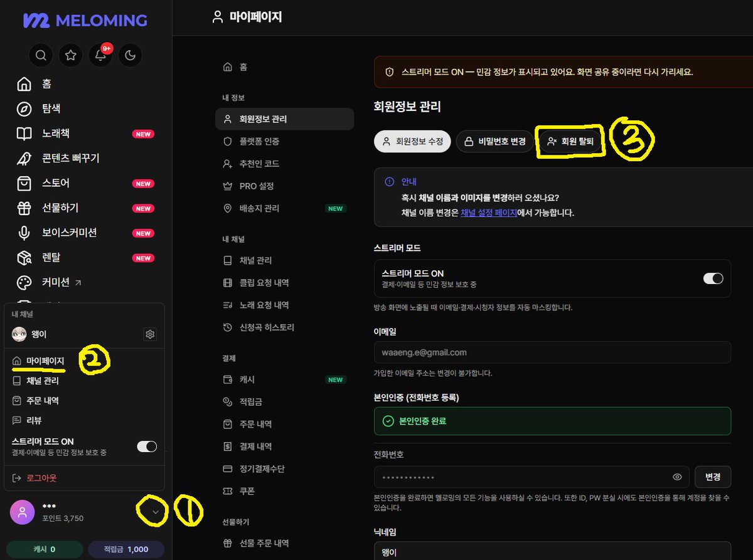Click the Meloming logo
The height and width of the screenshot is (560, 753).
85,20
